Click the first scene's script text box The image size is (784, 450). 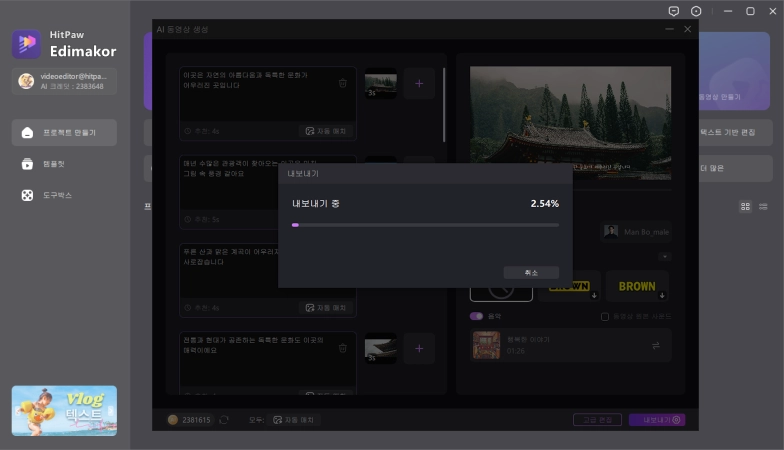268,94
